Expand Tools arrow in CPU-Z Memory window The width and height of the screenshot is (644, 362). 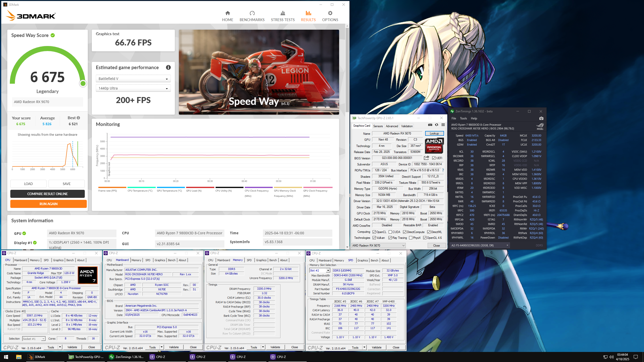(x=263, y=347)
